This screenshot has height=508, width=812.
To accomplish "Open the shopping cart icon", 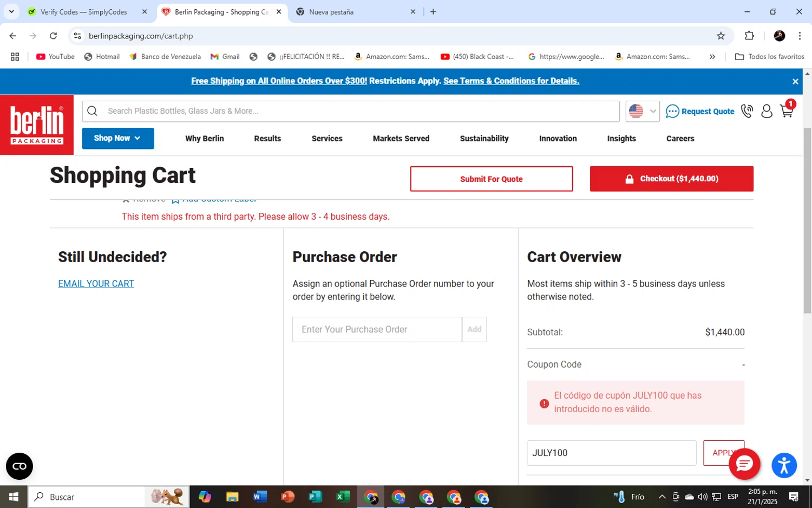I will pos(787,110).
